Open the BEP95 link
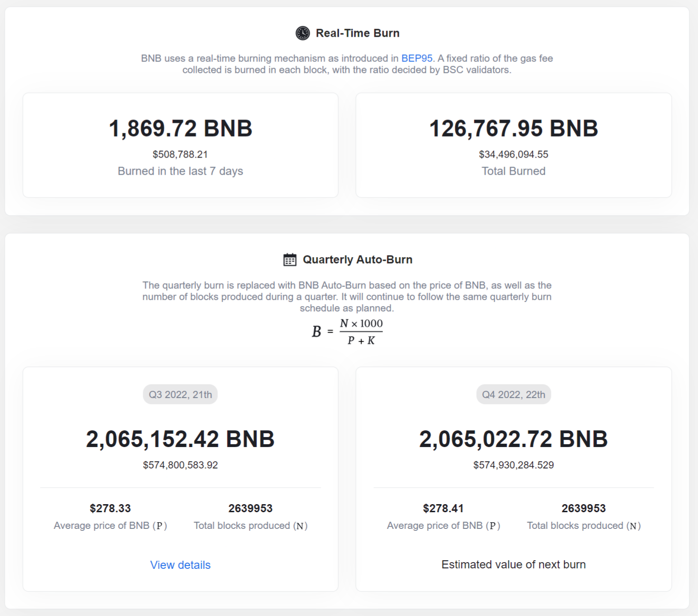698x616 pixels. pyautogui.click(x=417, y=58)
